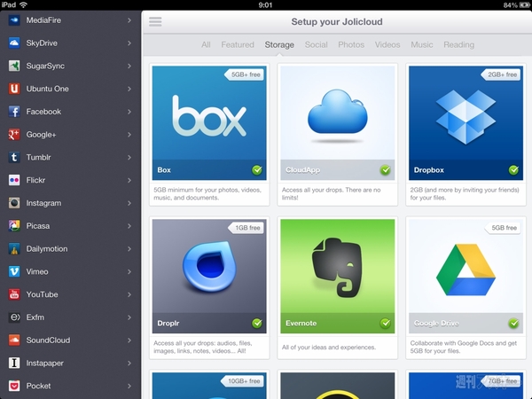Tap the Google Drive triangle logo
The width and height of the screenshot is (532, 399).
click(465, 270)
